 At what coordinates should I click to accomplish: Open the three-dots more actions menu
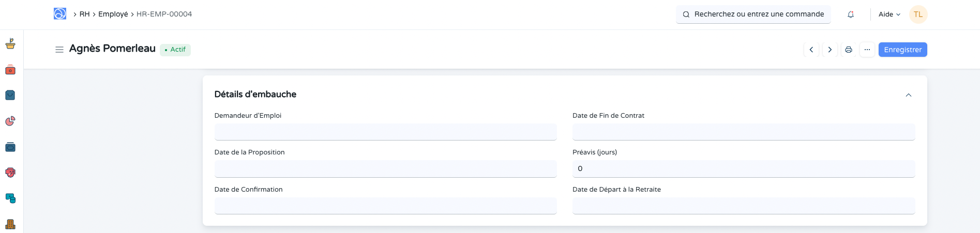pos(867,50)
